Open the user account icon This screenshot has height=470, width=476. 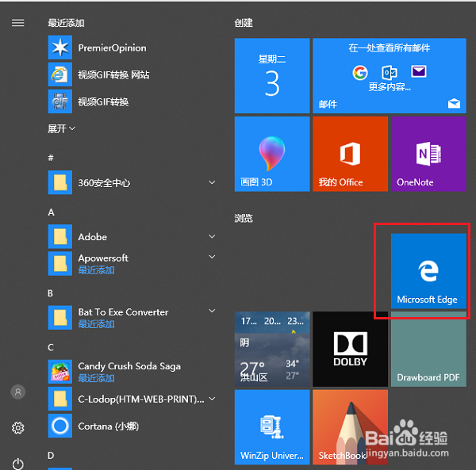click(x=18, y=392)
